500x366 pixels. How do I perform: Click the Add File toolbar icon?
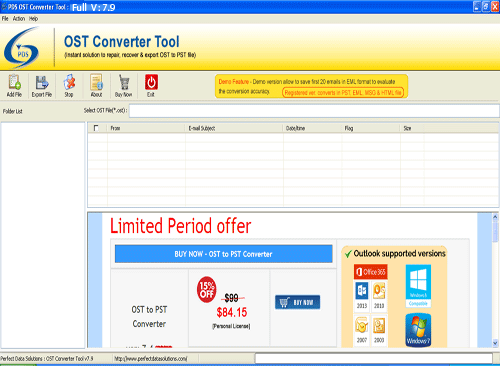14,82
